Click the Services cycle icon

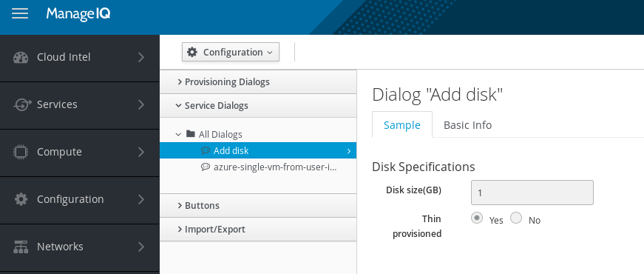(21, 104)
